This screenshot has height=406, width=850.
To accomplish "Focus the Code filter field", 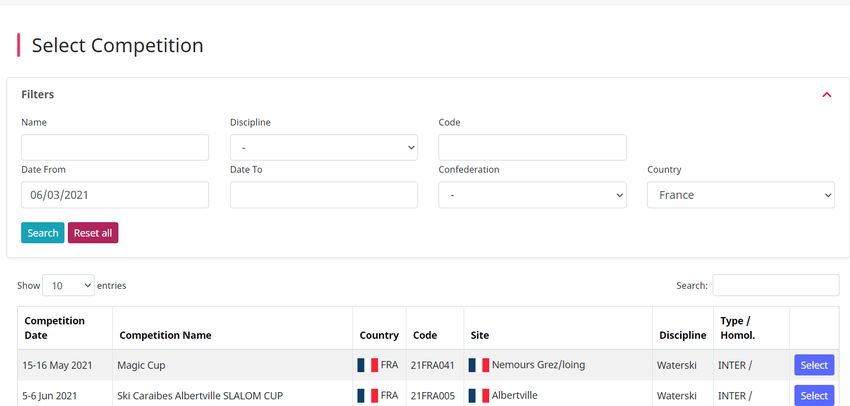I will [x=532, y=147].
